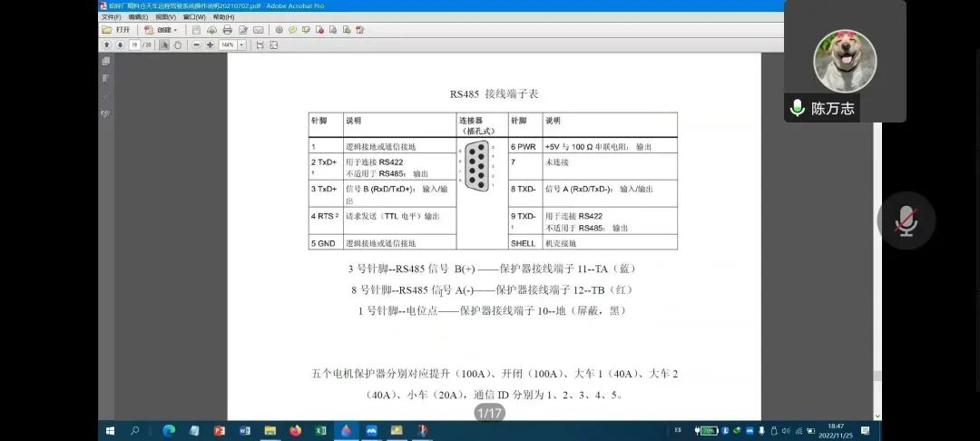The width and height of the screenshot is (980, 441).
Task: Click the page number input field
Action: coord(135,44)
